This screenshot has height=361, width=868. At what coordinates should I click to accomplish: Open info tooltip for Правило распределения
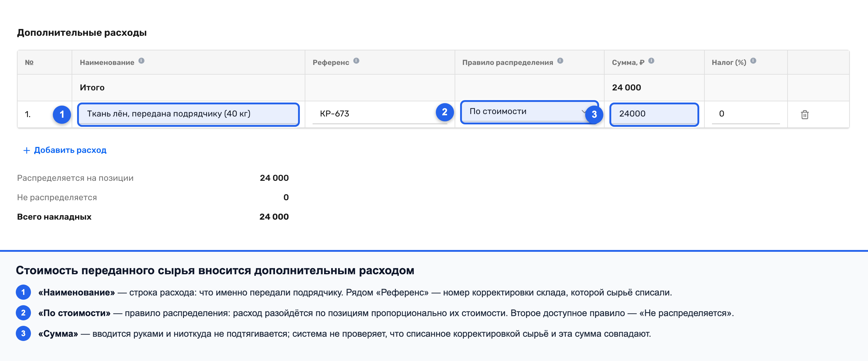(560, 61)
